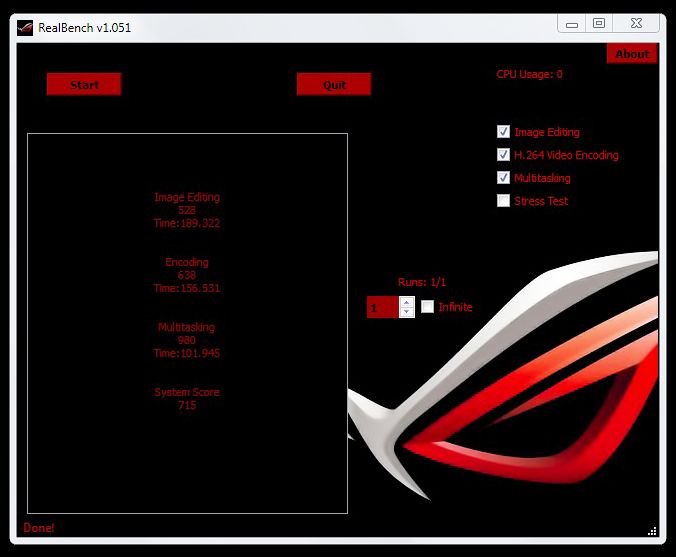Disable the Multitasking test checkbox
This screenshot has height=557, width=676.
(503, 178)
